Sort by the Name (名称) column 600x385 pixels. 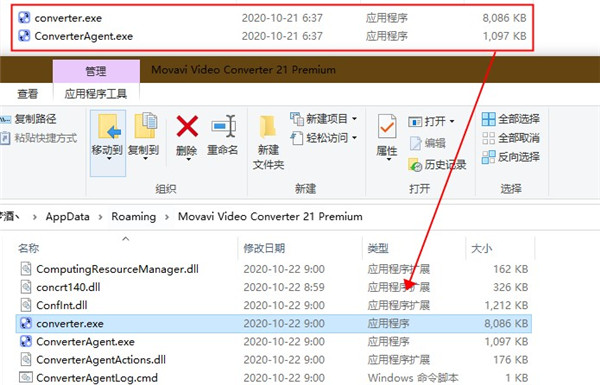pyautogui.click(x=28, y=248)
